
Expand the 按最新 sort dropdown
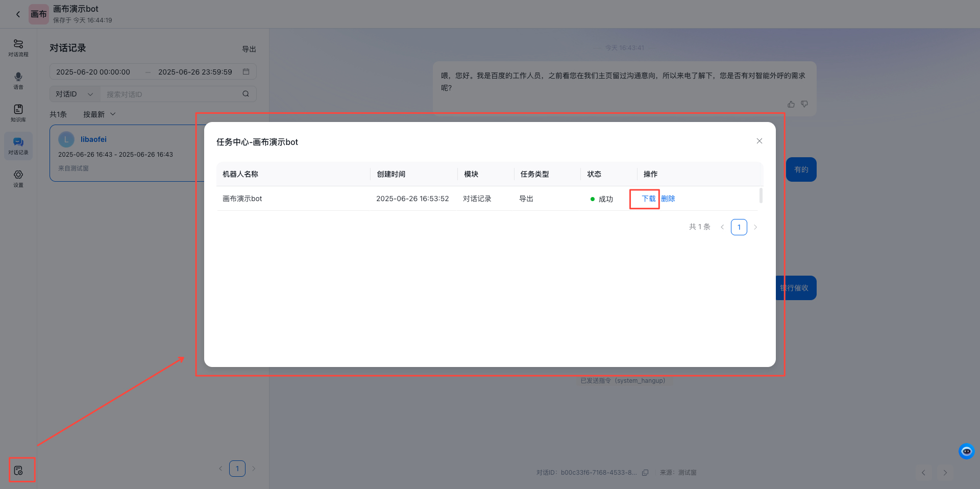click(x=100, y=114)
